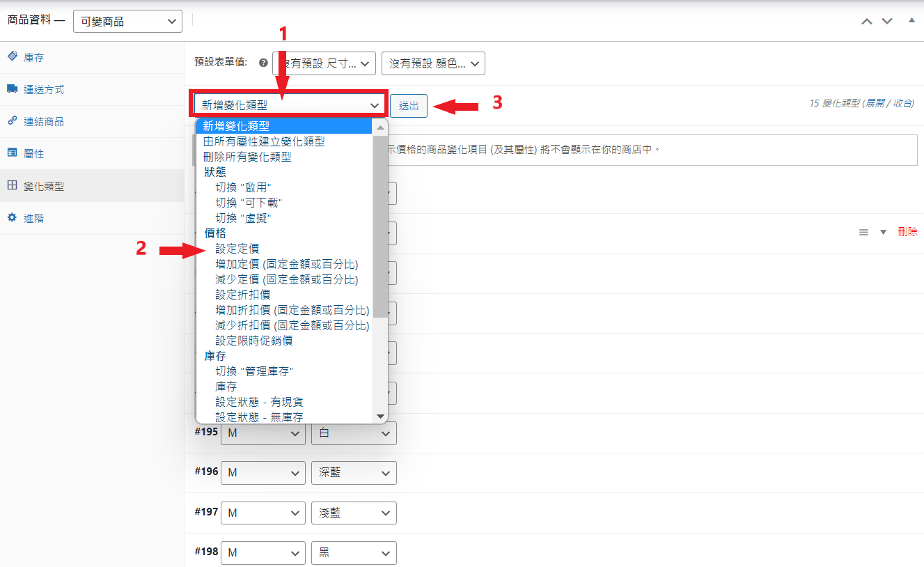Open the 深藍 color dropdown in row #196
The image size is (924, 567).
pos(354,473)
